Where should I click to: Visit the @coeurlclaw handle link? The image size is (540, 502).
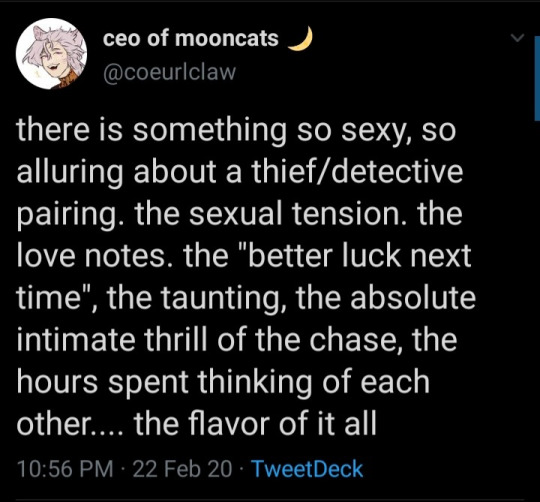169,72
